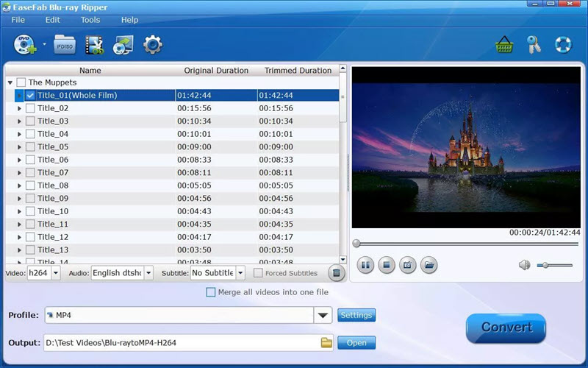Image resolution: width=588 pixels, height=368 pixels.
Task: Click the shopping basket purchase icon
Action: (504, 45)
